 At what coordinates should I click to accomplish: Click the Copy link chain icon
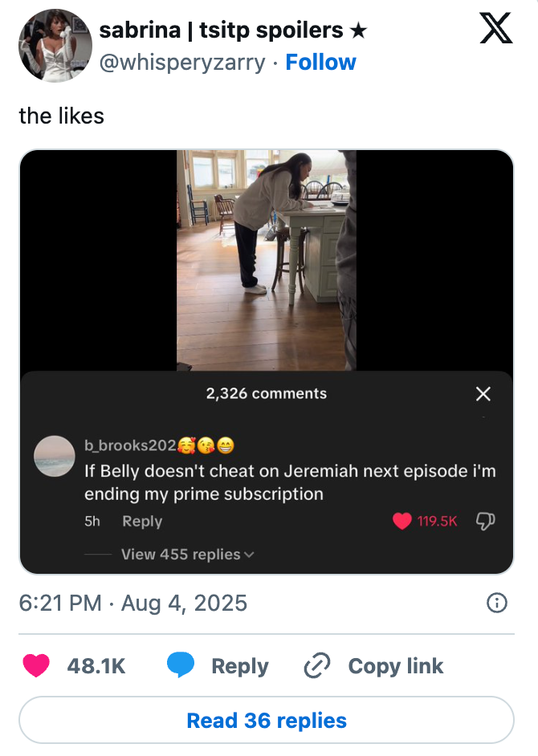tap(316, 666)
